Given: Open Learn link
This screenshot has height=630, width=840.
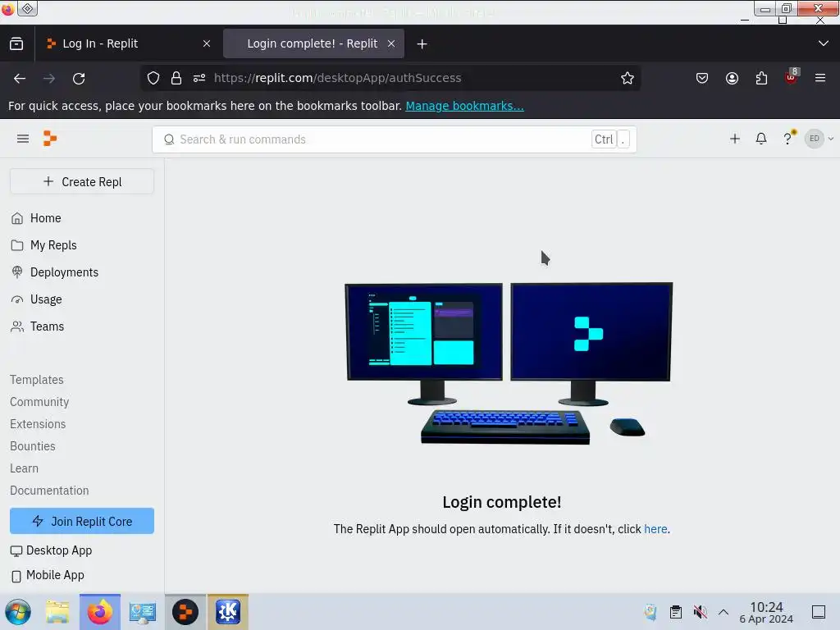Looking at the screenshot, I should click(x=24, y=468).
